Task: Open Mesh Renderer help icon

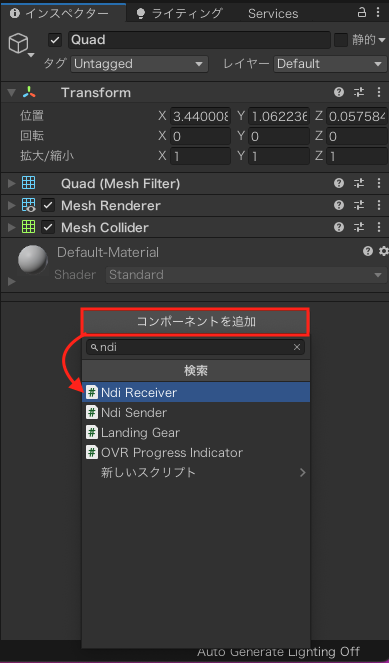Action: tap(339, 205)
